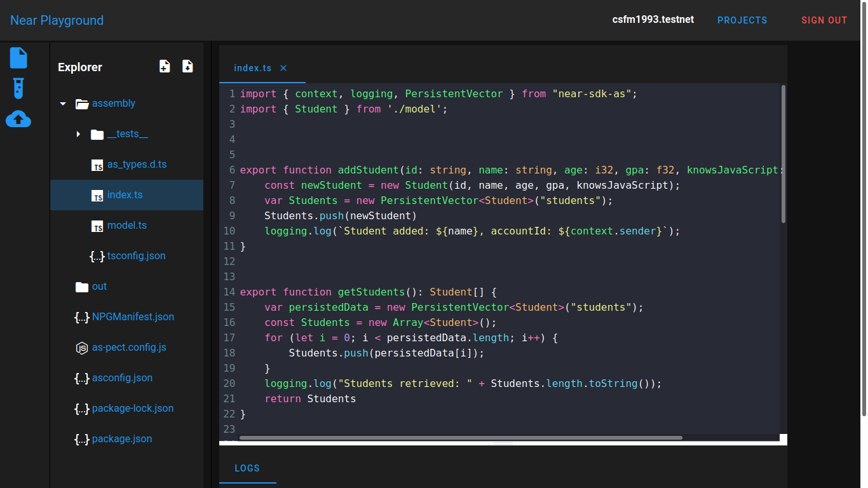Image resolution: width=868 pixels, height=488 pixels.
Task: Click the resize handle above the LOGS panel
Action: [503, 444]
